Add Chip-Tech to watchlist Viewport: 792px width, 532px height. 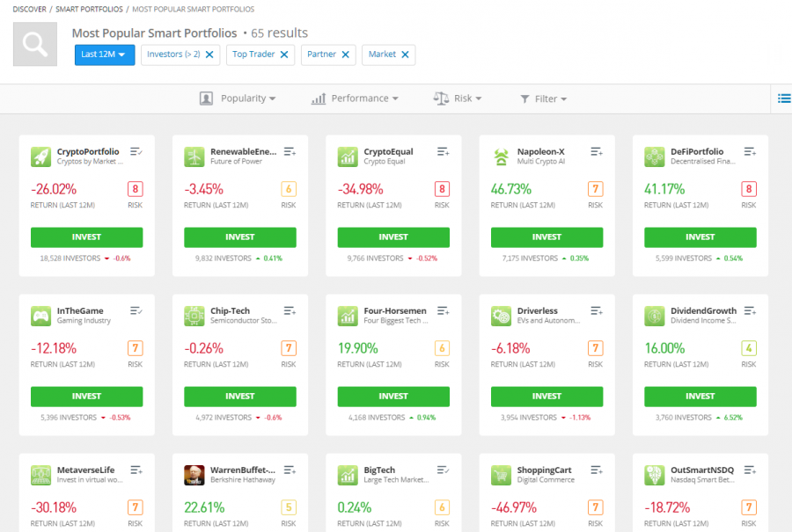click(x=290, y=311)
